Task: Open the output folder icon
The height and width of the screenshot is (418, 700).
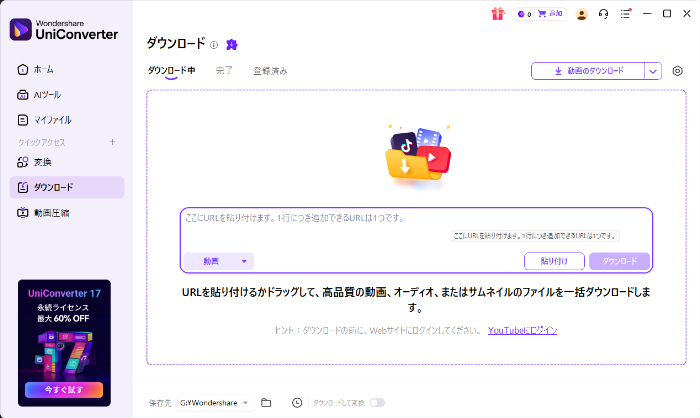Action: pyautogui.click(x=266, y=403)
